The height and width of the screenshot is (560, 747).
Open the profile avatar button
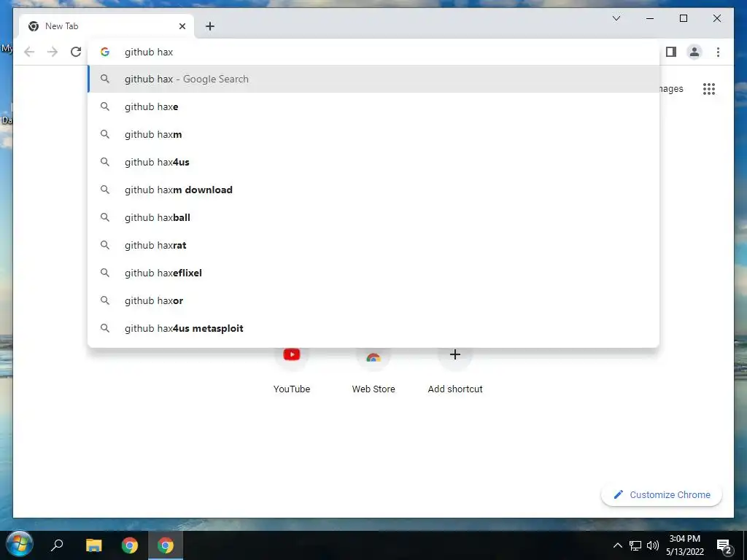point(694,52)
